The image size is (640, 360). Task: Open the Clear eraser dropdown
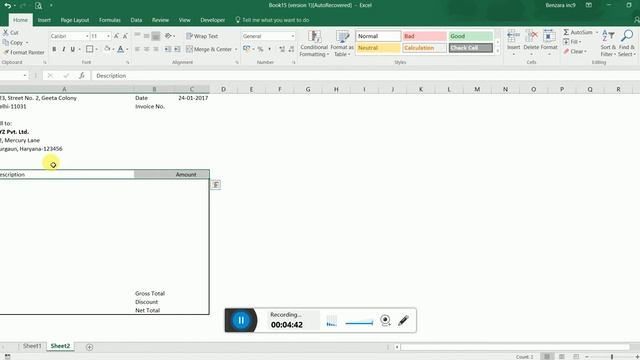[x=575, y=51]
